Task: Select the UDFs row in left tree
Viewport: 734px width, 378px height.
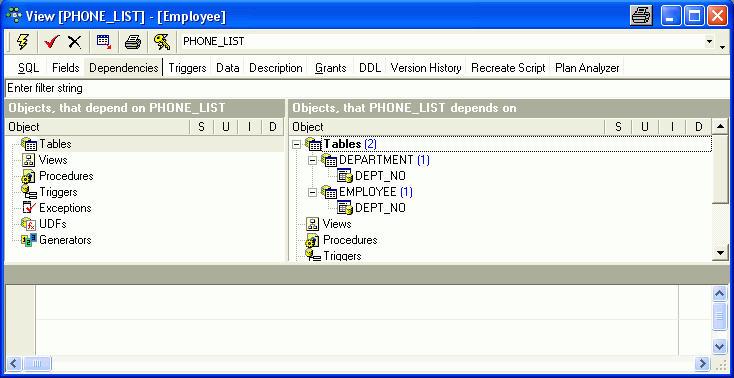Action: coord(52,224)
